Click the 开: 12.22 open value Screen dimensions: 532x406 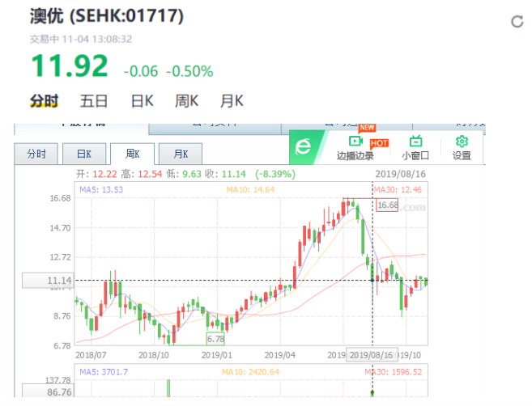96,174
